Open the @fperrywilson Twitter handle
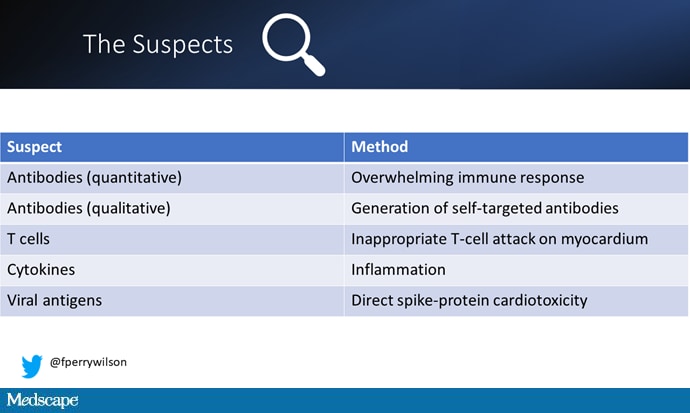The width and height of the screenshot is (690, 413). (x=88, y=364)
